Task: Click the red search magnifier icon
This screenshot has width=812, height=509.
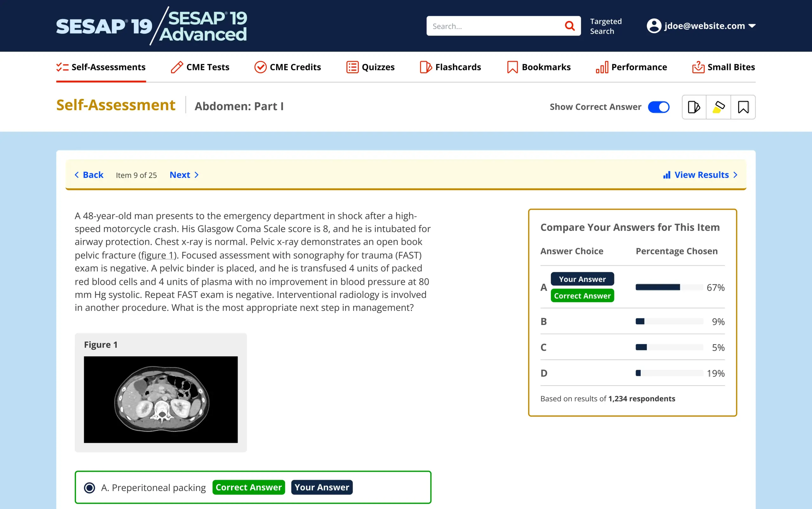Action: 569,26
